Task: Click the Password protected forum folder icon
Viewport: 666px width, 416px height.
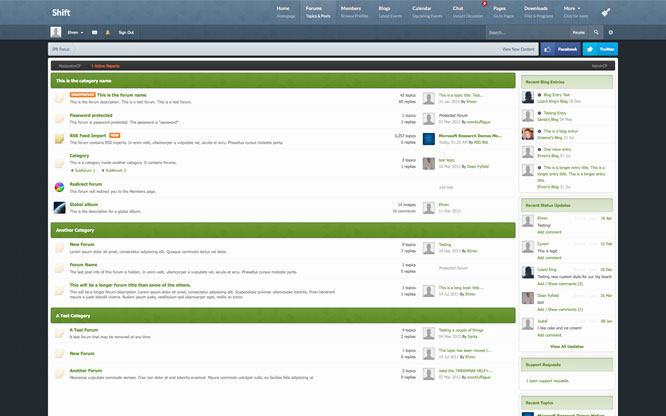Action: (60, 118)
